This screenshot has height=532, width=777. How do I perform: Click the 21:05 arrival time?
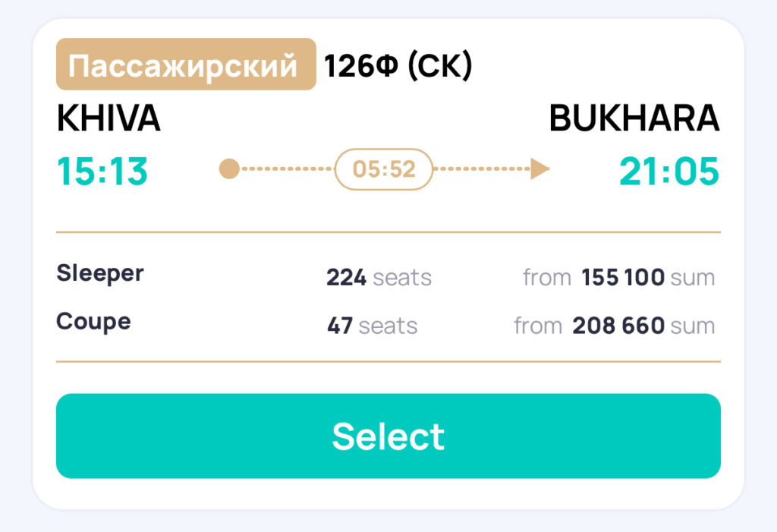(669, 172)
